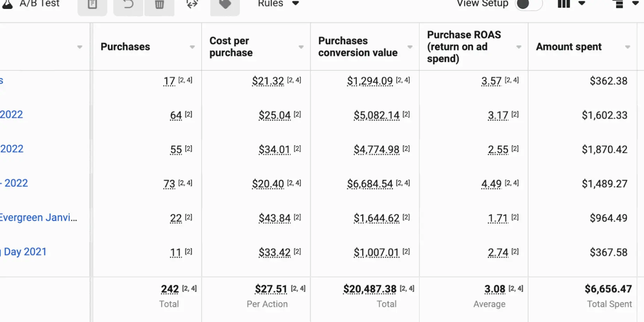Open the Evergreen Janvi campaign link
Screen dimensions: 644x322
coord(38,217)
